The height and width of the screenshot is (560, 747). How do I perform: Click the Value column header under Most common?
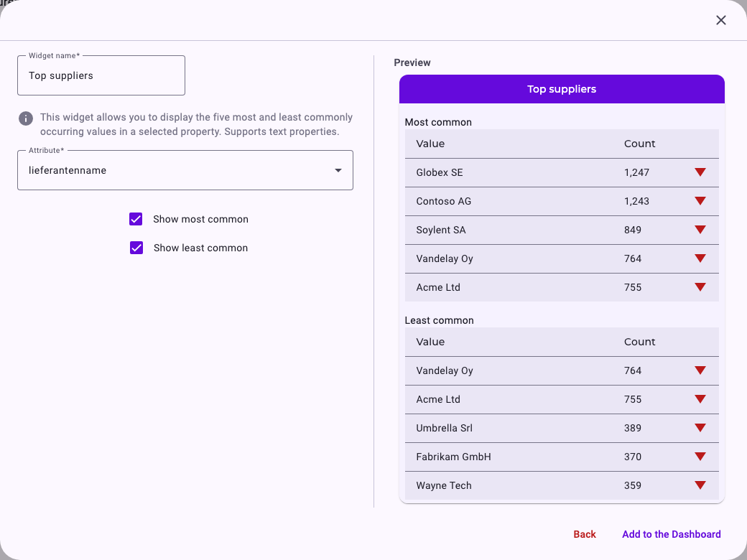click(430, 144)
